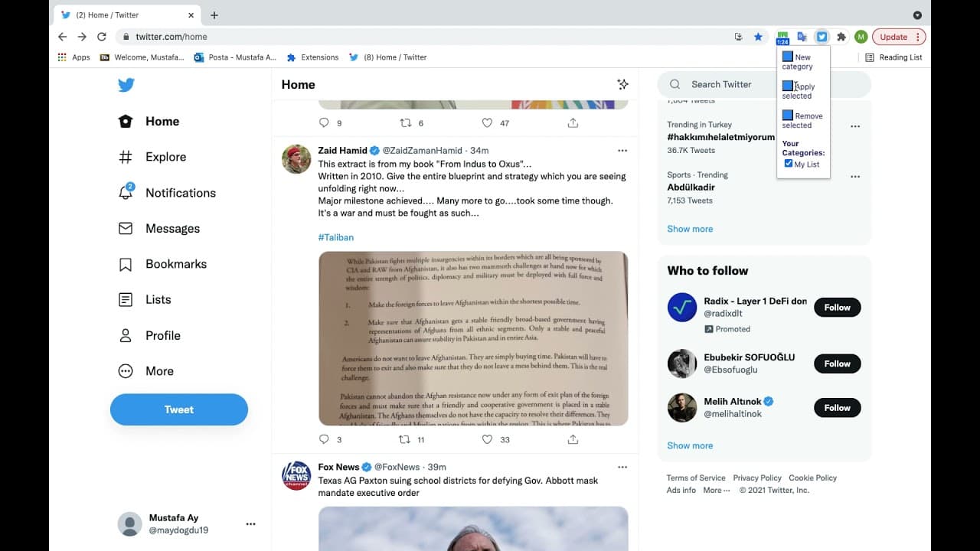The width and height of the screenshot is (980, 551).
Task: Expand the More sidebar menu
Action: pos(145,371)
